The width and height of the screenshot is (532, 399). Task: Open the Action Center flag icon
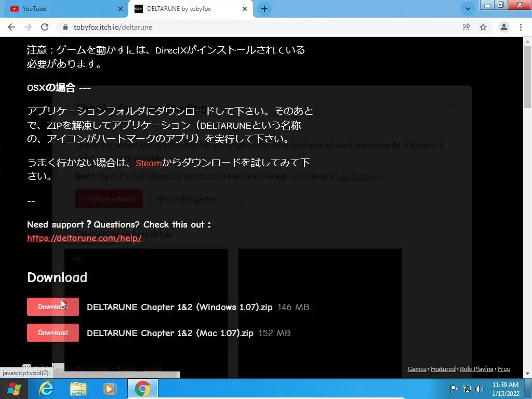454,389
